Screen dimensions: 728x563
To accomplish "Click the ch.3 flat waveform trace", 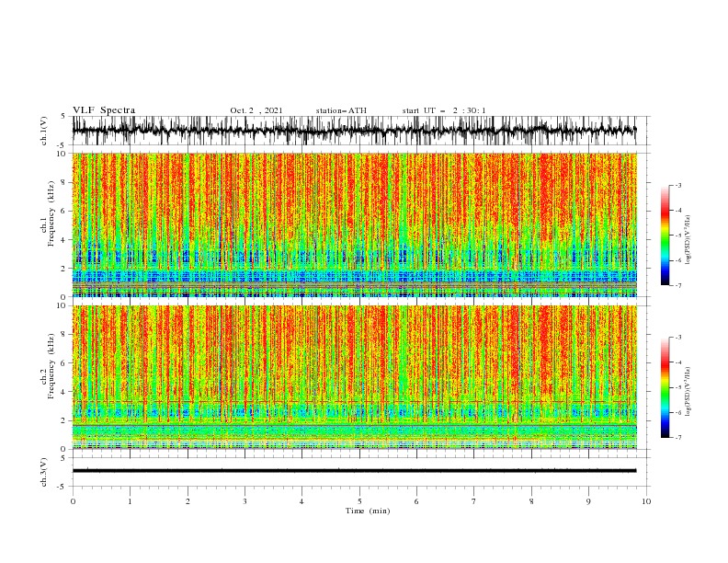I will click(354, 471).
